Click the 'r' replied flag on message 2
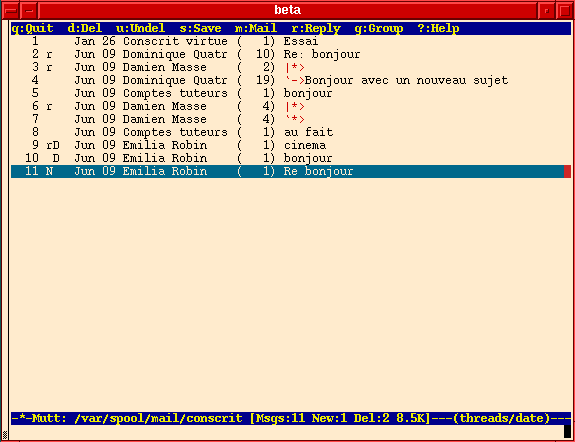The height and width of the screenshot is (442, 575). [x=49, y=55]
